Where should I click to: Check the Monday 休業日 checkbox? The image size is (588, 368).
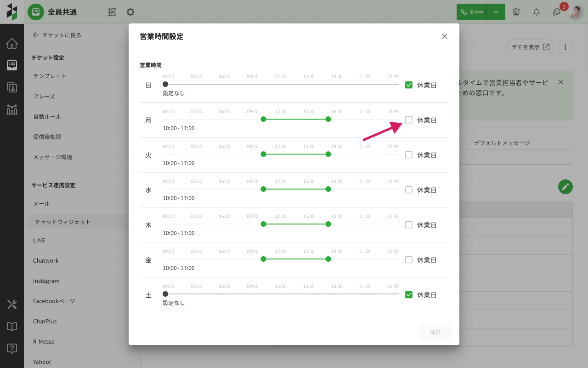coord(409,120)
